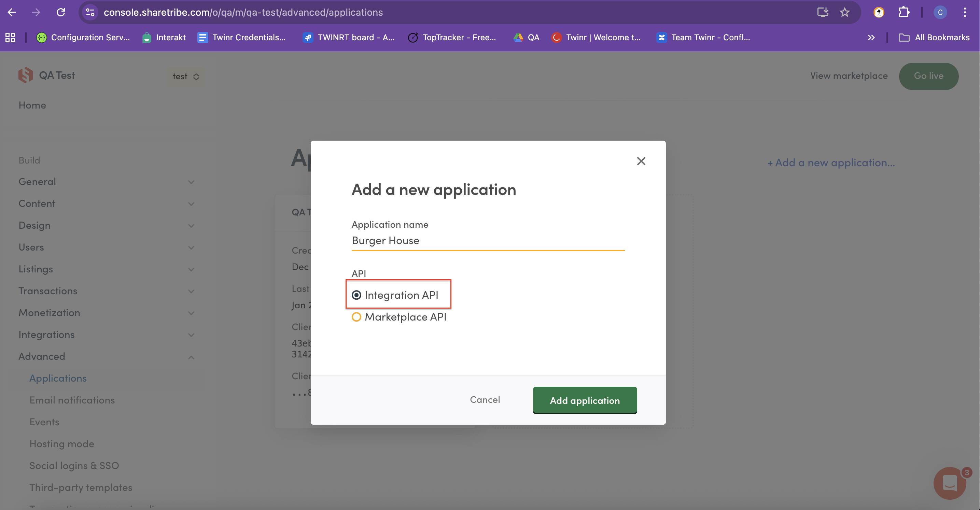View site information icon in address bar
This screenshot has width=980, height=510.
[90, 12]
